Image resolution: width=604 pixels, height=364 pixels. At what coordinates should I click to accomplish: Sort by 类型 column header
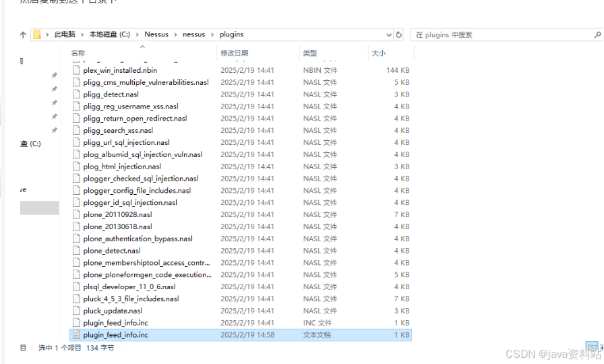pyautogui.click(x=309, y=53)
